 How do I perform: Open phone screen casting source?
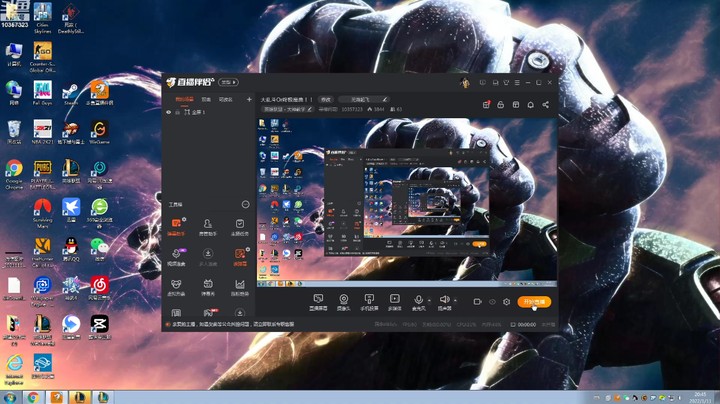click(369, 302)
